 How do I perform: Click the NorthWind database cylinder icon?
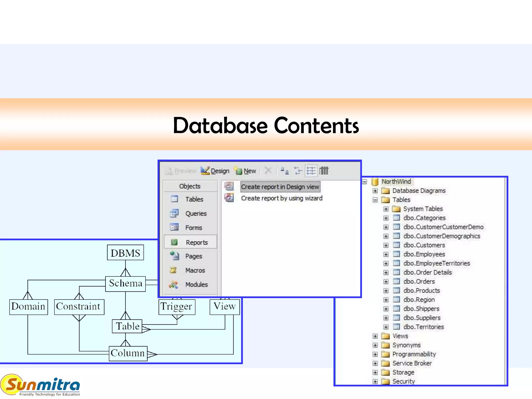coord(375,182)
